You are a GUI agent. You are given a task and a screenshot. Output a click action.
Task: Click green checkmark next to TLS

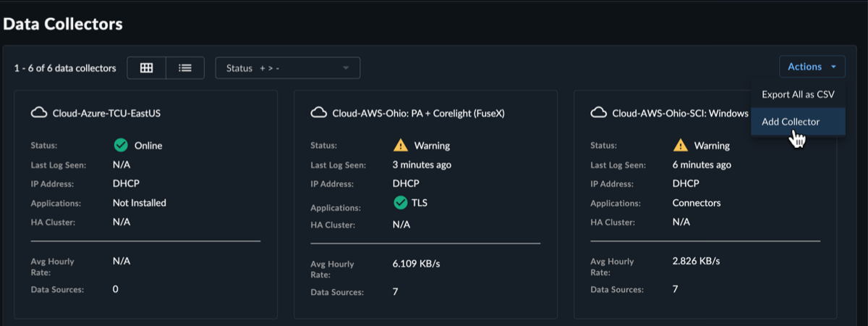coord(400,203)
